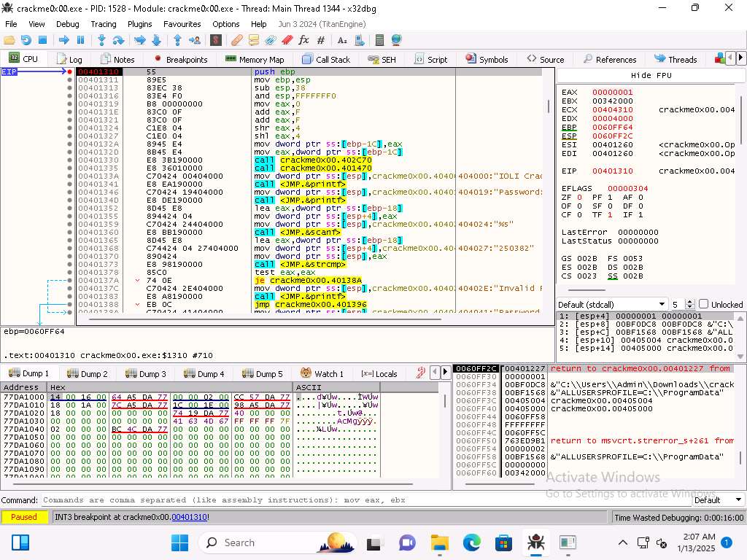Toggle breakpoint dot at address 00401310
The width and height of the screenshot is (747, 560).
point(70,72)
